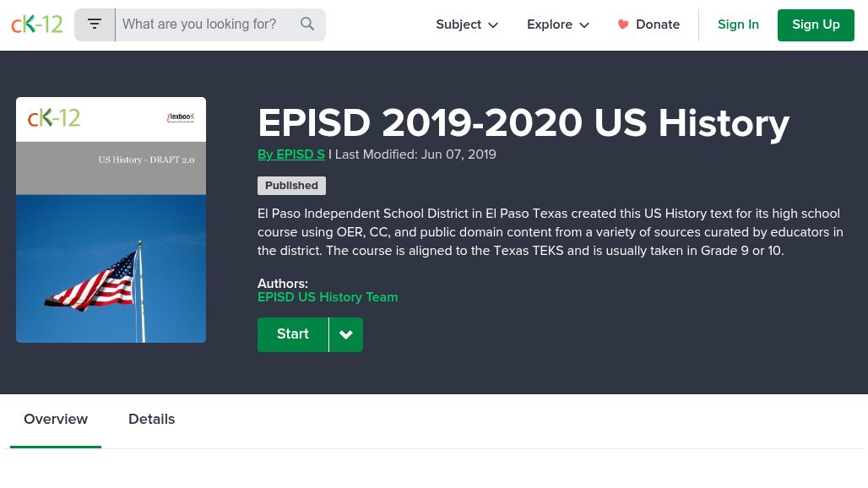Open the Donate link
Image resolution: width=868 pixels, height=488 pixels.
(x=648, y=24)
